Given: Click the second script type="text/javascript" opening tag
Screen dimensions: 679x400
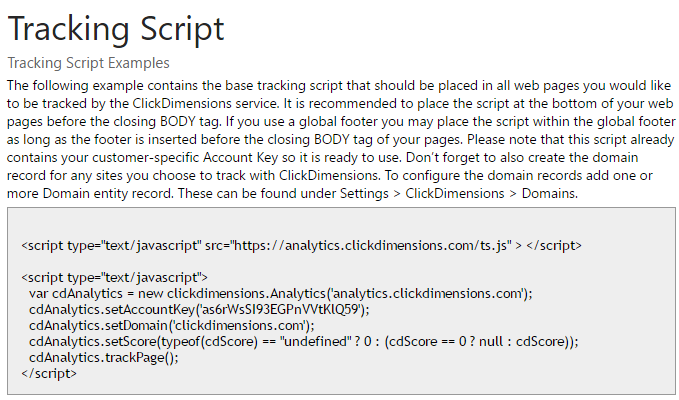Looking at the screenshot, I should [114, 277].
